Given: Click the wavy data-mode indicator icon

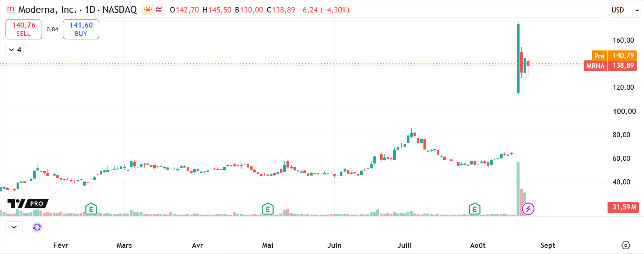Looking at the screenshot, I should (x=159, y=10).
